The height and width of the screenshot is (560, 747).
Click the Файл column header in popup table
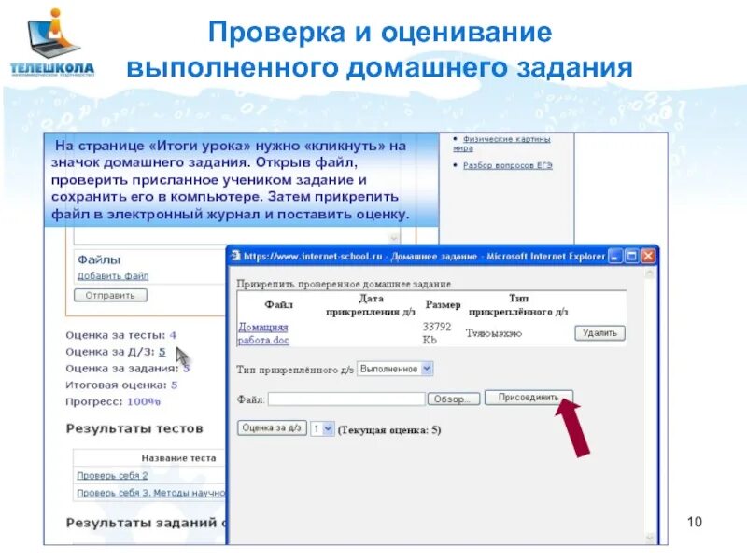click(278, 305)
